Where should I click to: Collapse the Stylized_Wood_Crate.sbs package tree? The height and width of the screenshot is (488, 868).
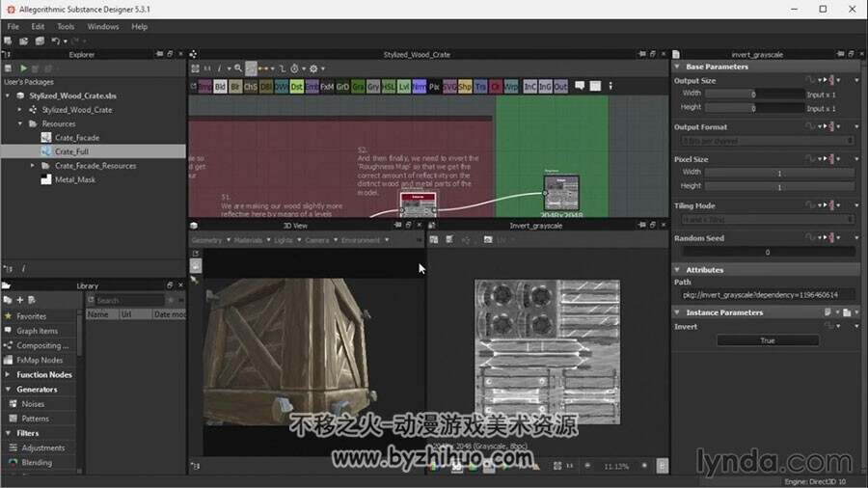(8, 95)
